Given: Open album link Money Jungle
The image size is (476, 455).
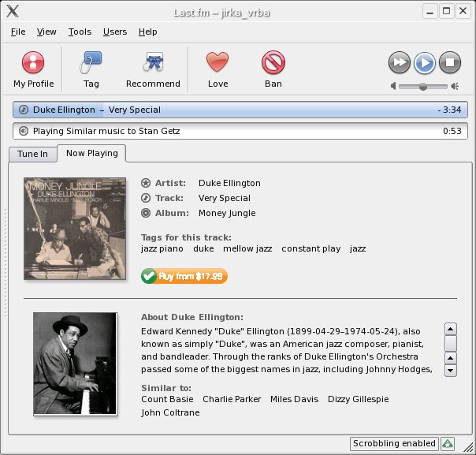Looking at the screenshot, I should click(227, 213).
